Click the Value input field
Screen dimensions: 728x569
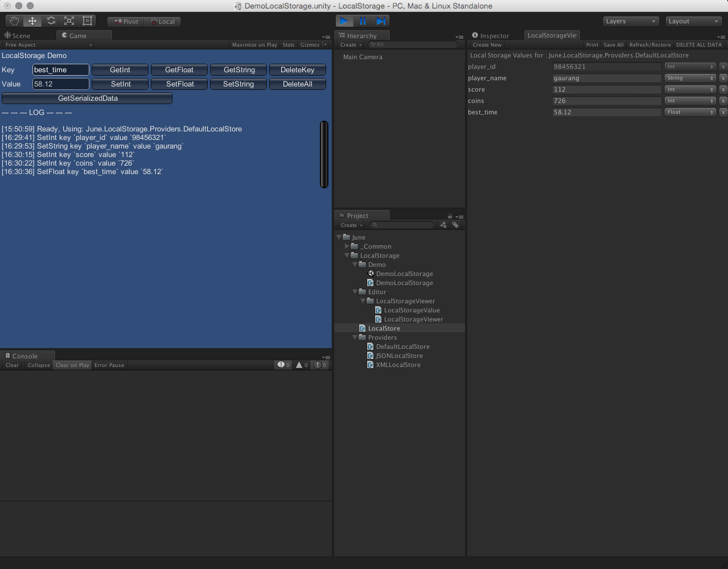(x=60, y=84)
